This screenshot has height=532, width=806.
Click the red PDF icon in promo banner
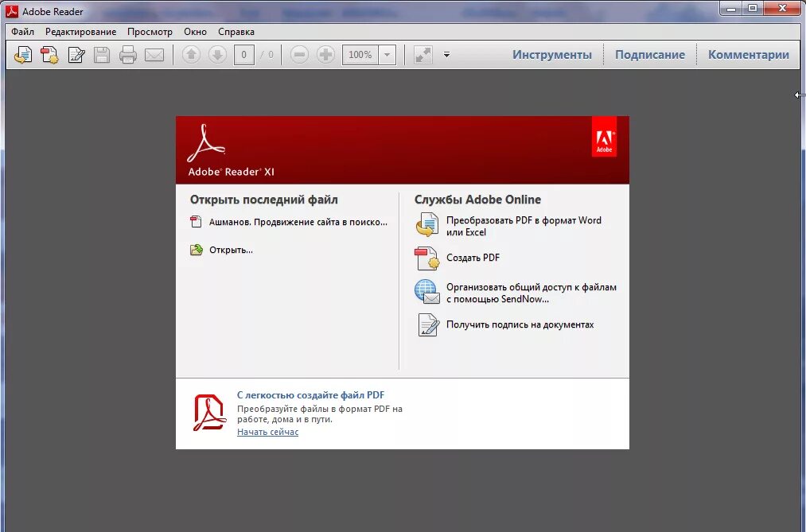(x=209, y=413)
